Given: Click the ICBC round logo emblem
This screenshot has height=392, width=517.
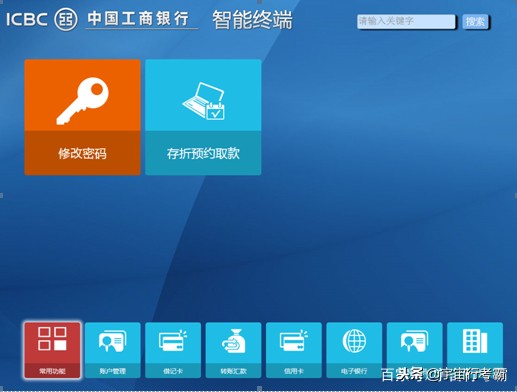Looking at the screenshot, I should 66,19.
